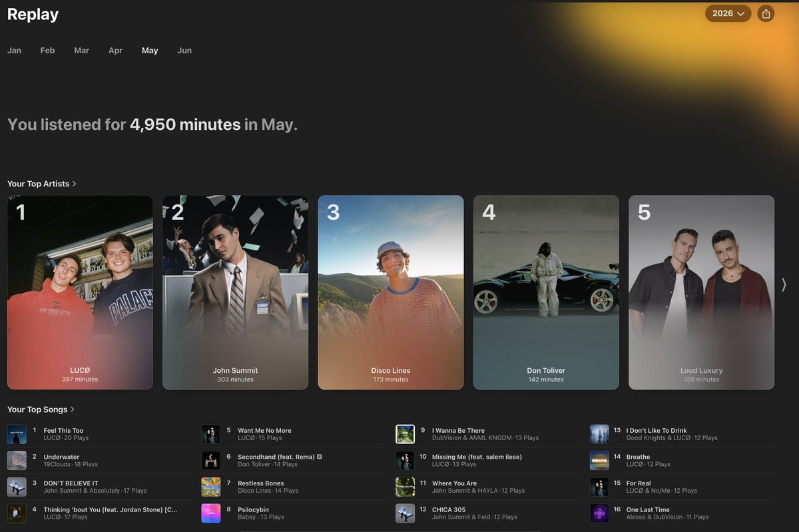Switch to the Apr month tab
Image resolution: width=799 pixels, height=532 pixels.
(x=115, y=51)
